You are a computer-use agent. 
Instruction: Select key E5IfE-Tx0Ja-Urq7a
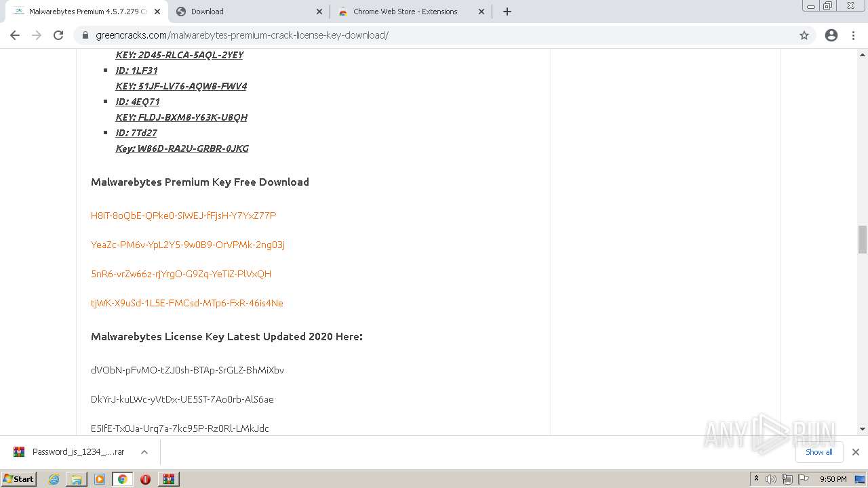[180, 428]
